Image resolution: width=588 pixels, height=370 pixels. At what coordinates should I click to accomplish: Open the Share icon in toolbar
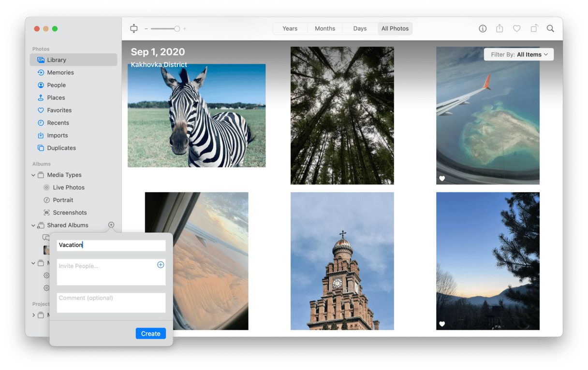coord(500,28)
